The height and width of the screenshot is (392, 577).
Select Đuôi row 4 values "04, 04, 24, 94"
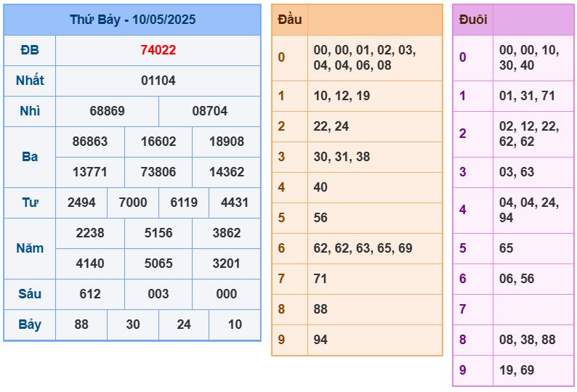(x=529, y=211)
